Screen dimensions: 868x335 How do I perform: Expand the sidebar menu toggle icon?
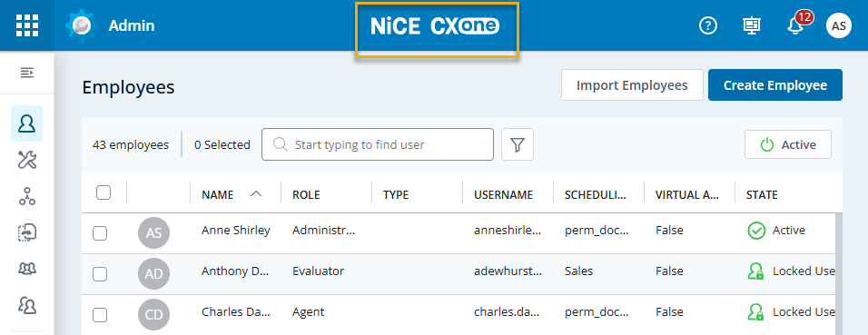(27, 73)
